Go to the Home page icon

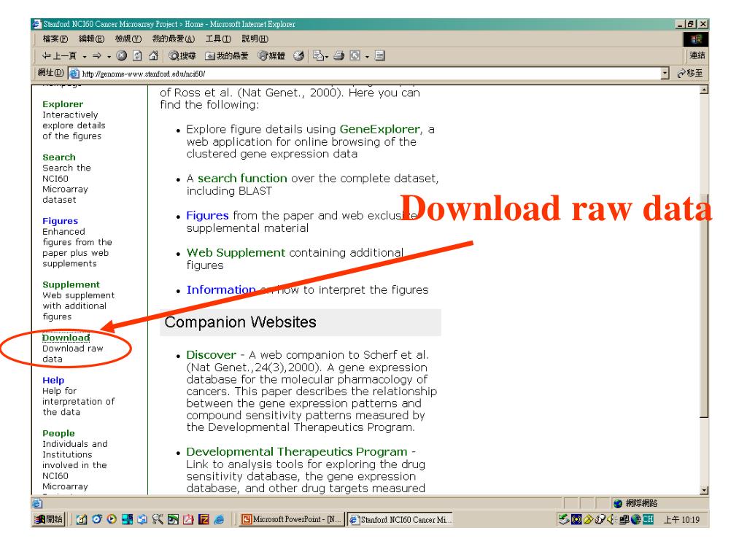click(x=153, y=55)
